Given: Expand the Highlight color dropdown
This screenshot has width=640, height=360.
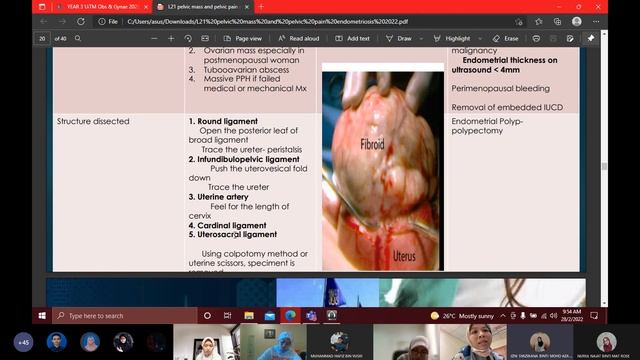Looking at the screenshot, I should tap(480, 38).
